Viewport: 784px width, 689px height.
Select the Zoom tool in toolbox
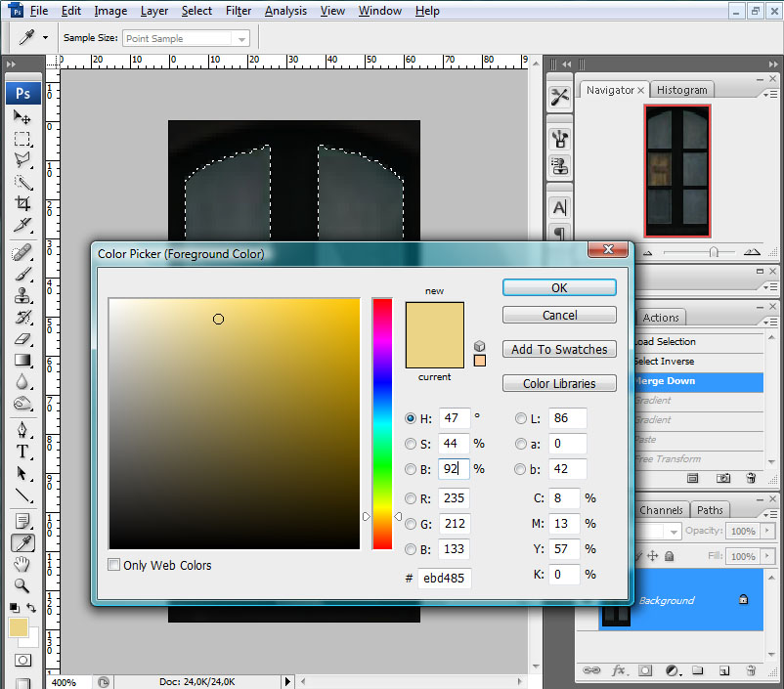click(x=22, y=586)
